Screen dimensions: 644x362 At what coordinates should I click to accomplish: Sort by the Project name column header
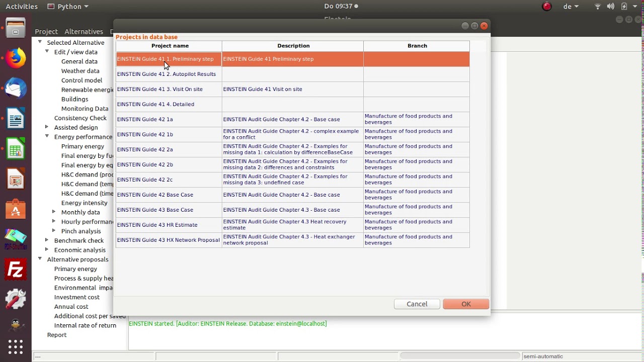[x=170, y=46]
